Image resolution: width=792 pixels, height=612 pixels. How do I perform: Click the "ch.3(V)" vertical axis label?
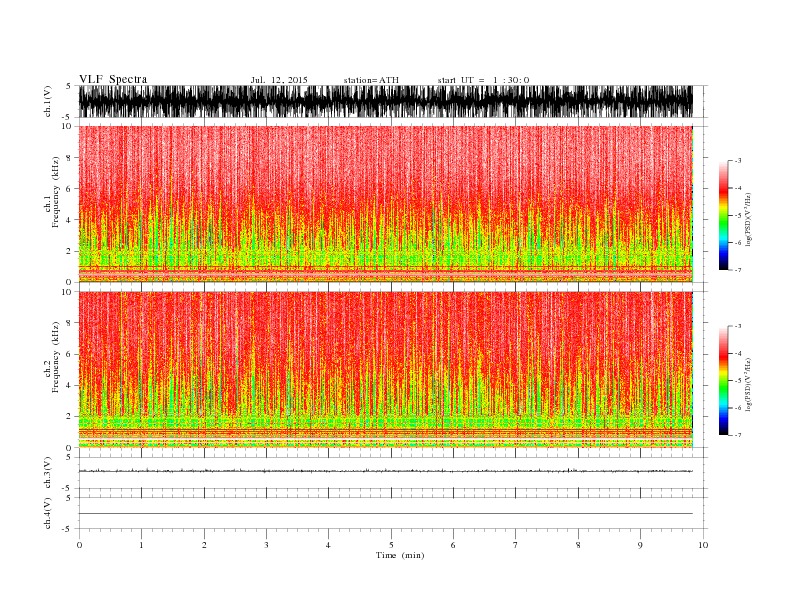48,473
